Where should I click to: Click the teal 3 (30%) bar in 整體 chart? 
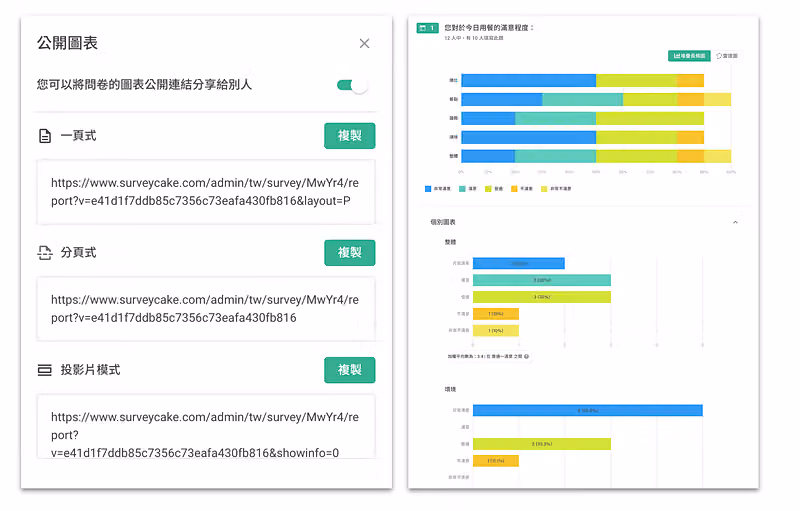[x=542, y=280]
